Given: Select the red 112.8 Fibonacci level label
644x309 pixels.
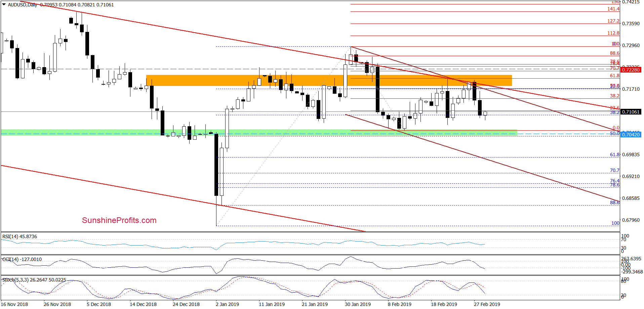Looking at the screenshot, I should [x=613, y=33].
